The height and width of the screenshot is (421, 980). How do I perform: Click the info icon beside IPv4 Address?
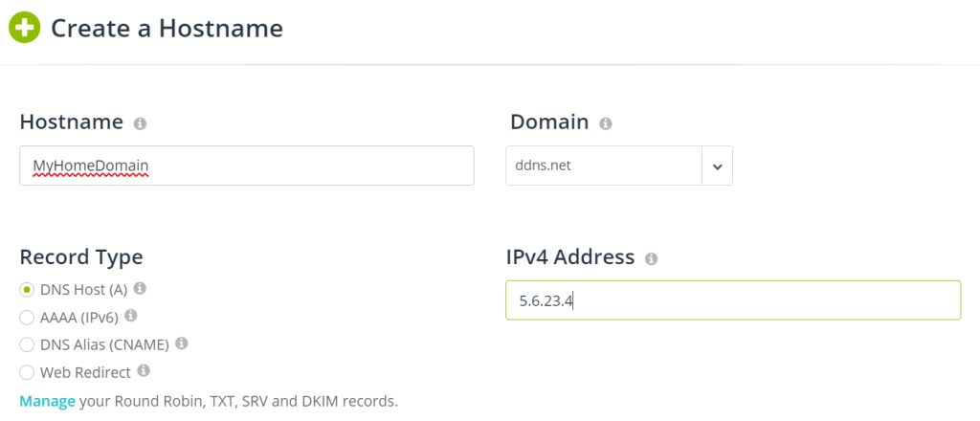pos(651,259)
